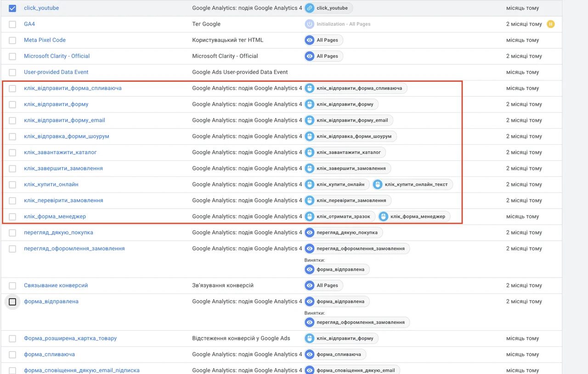Open the клік_відправити_форму tag link
The height and width of the screenshot is (374, 588).
point(56,104)
